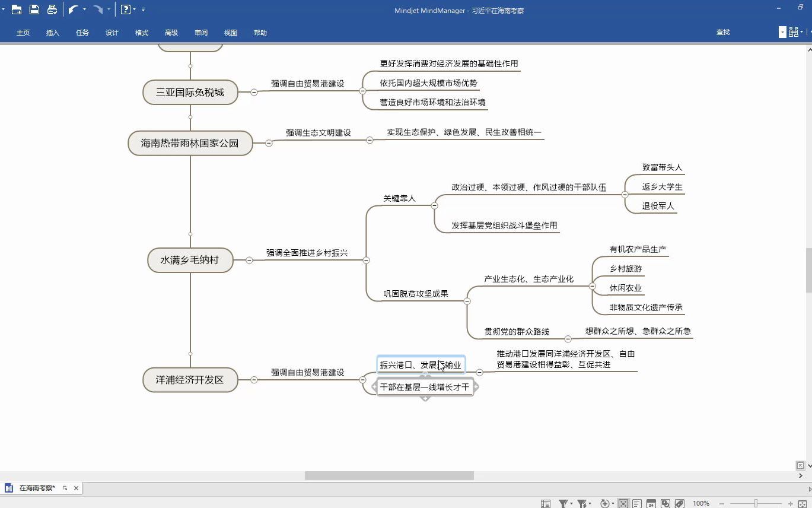Viewport: 812px width, 508px height.
Task: Collapse subtopics of 强调生态文明建设
Action: (x=370, y=141)
